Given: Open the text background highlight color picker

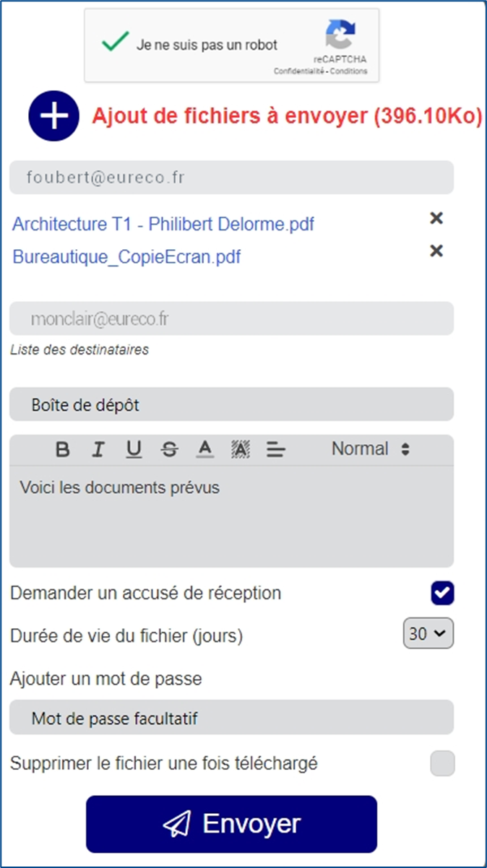Looking at the screenshot, I should click(241, 449).
